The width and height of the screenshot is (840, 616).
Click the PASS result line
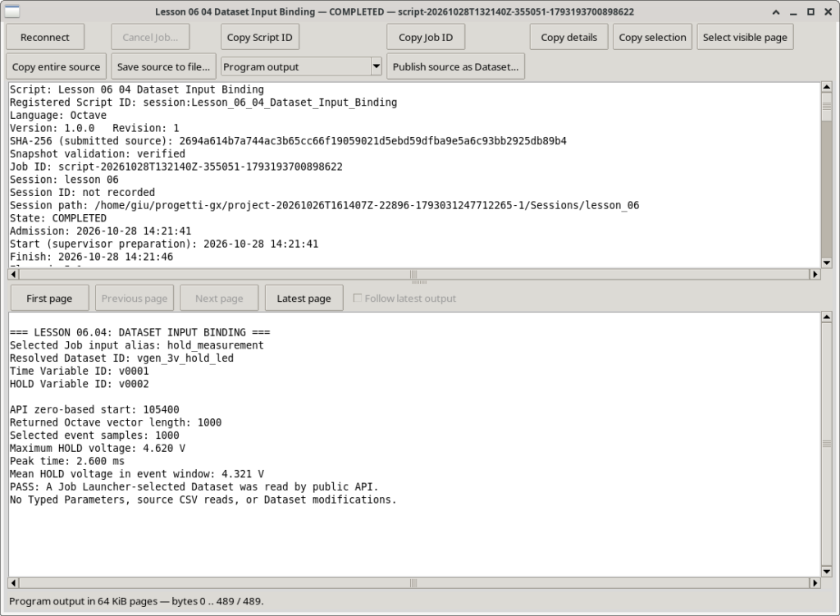[194, 486]
